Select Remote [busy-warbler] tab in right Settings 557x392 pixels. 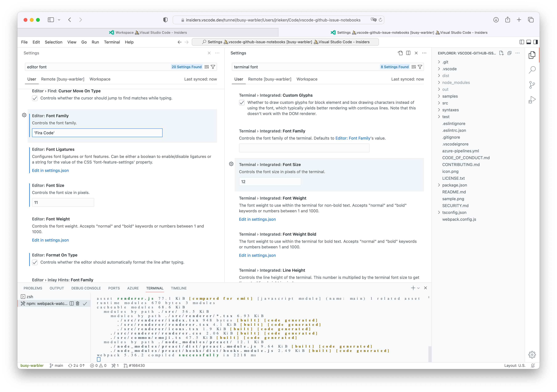[269, 79]
